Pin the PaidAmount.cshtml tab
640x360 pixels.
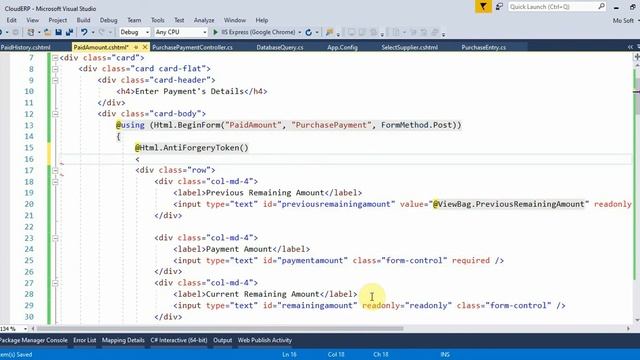point(136,47)
